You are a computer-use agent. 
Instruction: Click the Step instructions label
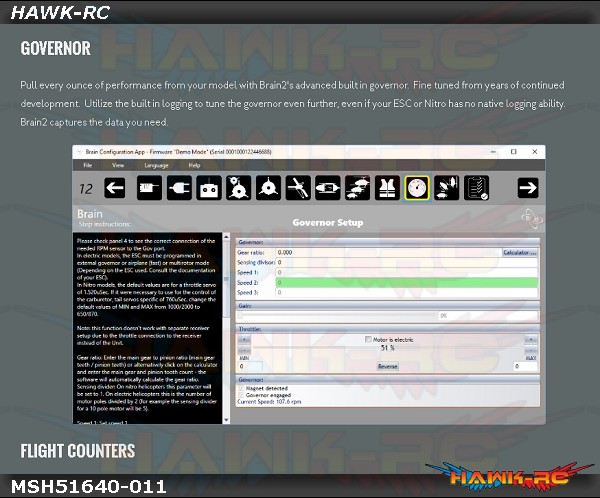(104, 224)
